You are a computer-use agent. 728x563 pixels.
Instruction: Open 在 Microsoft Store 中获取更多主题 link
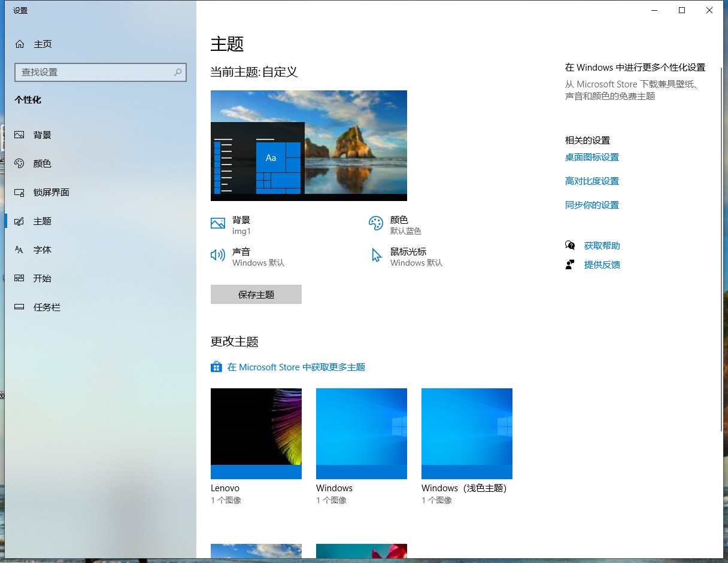coord(296,367)
